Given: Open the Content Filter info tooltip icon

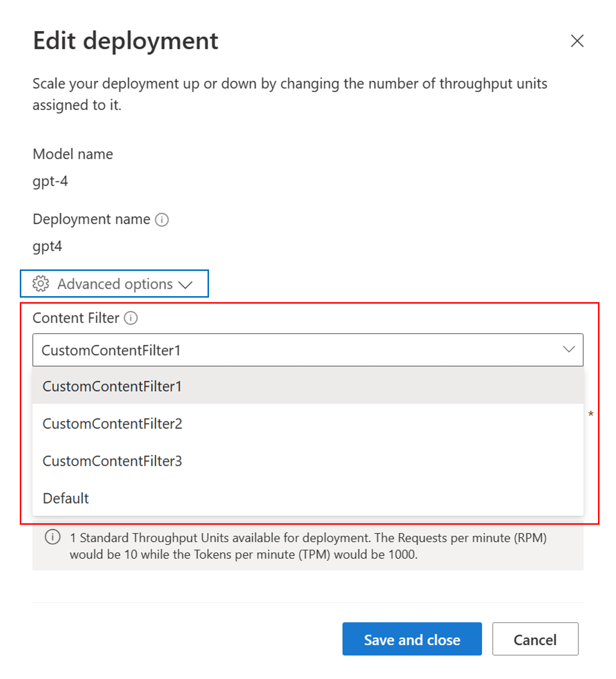Looking at the screenshot, I should (130, 318).
